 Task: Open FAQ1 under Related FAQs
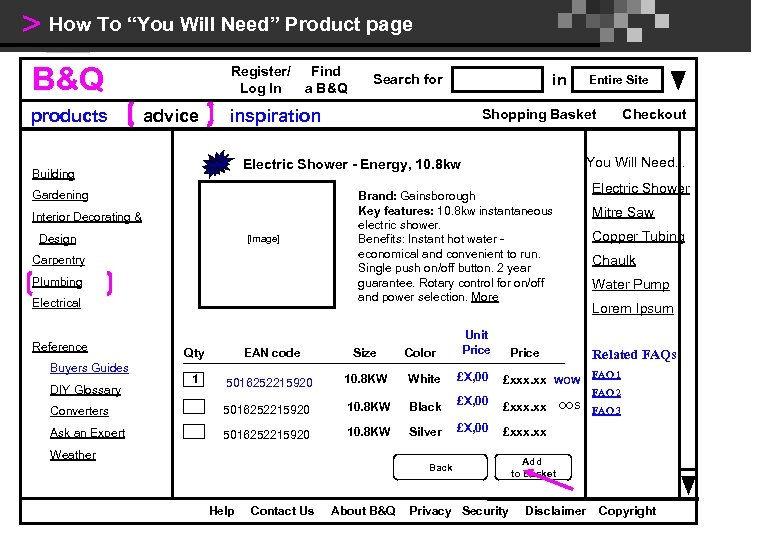click(606, 375)
